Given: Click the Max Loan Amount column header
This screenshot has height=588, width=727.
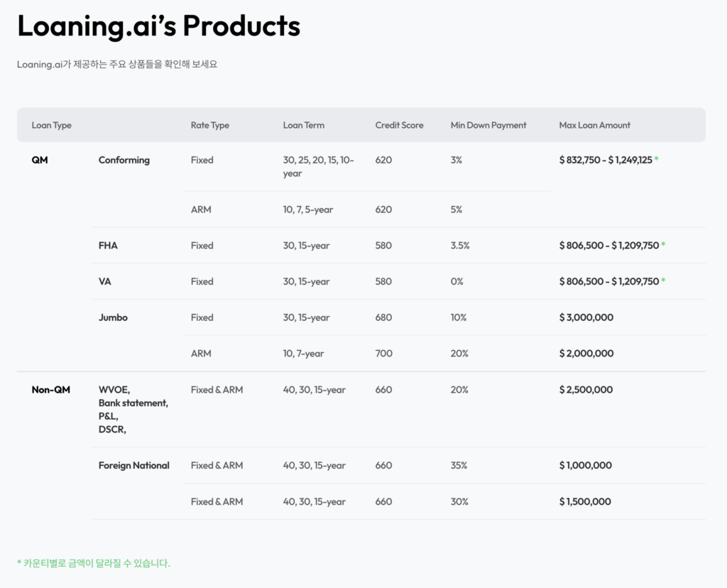Looking at the screenshot, I should pos(594,125).
